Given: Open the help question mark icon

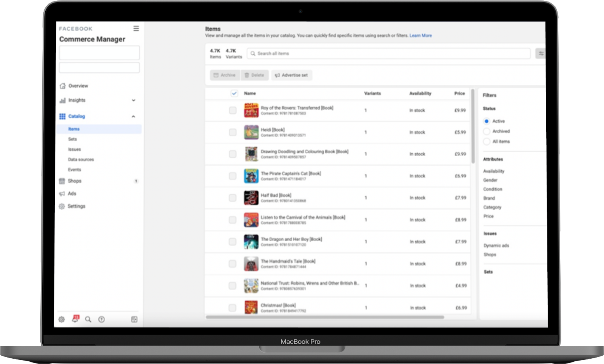Looking at the screenshot, I should [x=102, y=319].
